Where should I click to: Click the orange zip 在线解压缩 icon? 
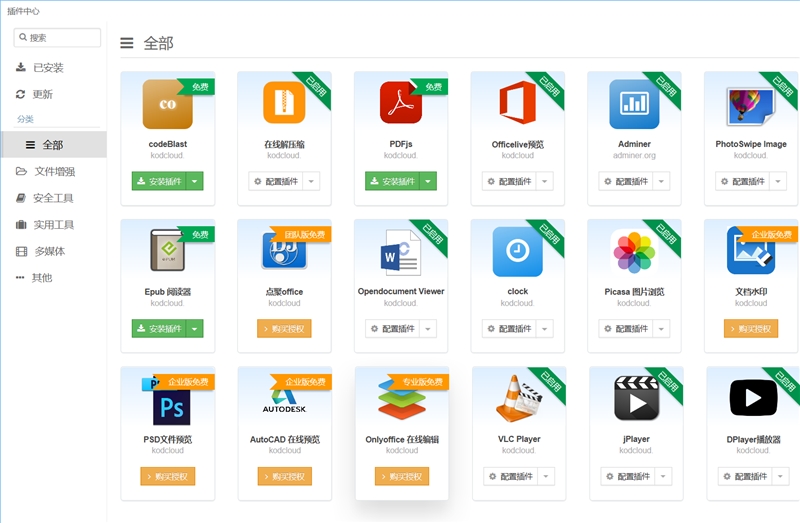(284, 103)
